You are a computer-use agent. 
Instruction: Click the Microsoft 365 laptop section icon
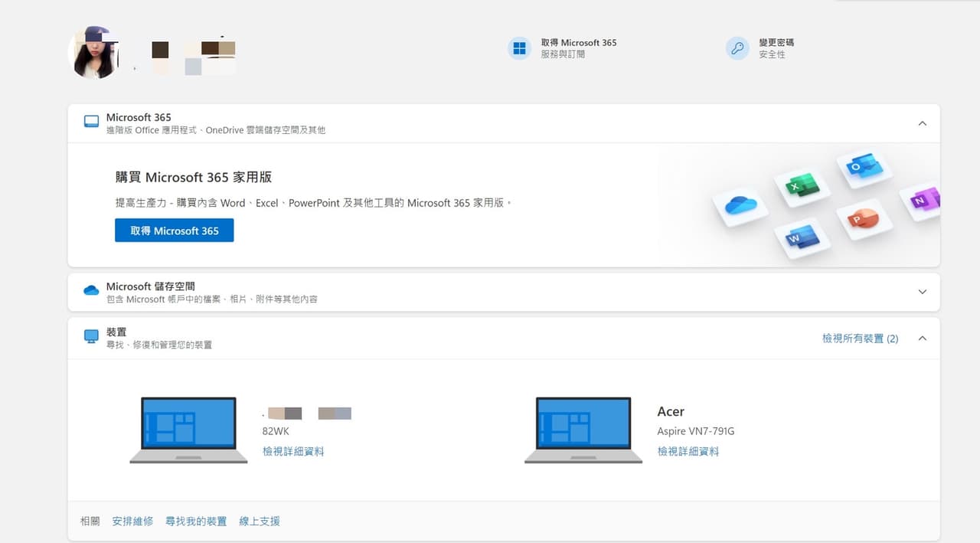click(91, 122)
